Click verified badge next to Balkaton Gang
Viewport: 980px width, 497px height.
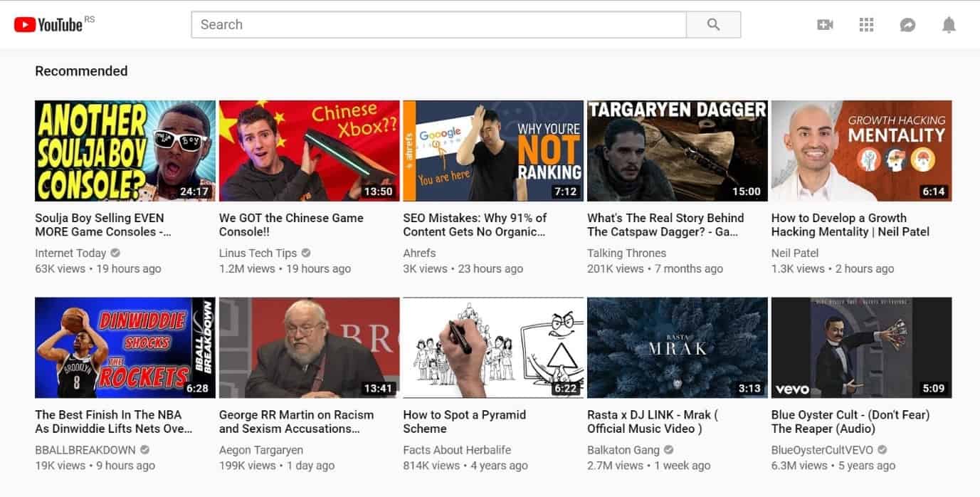(668, 449)
